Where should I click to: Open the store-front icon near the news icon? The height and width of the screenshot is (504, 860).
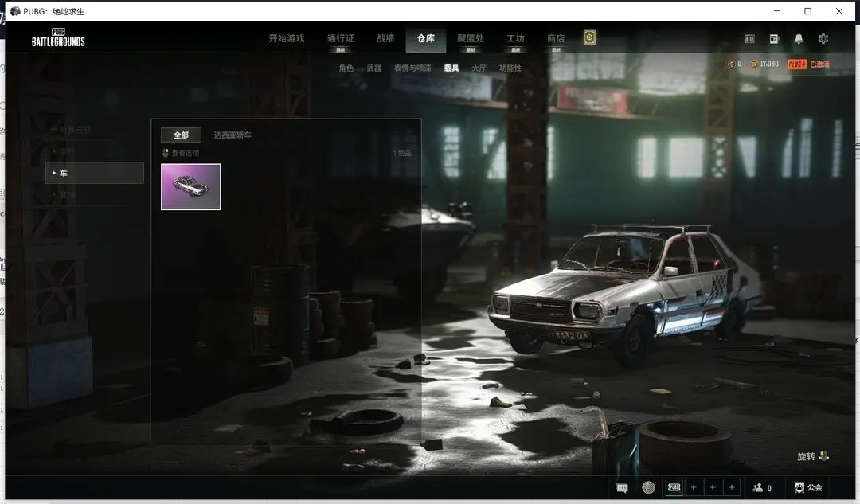tap(749, 38)
